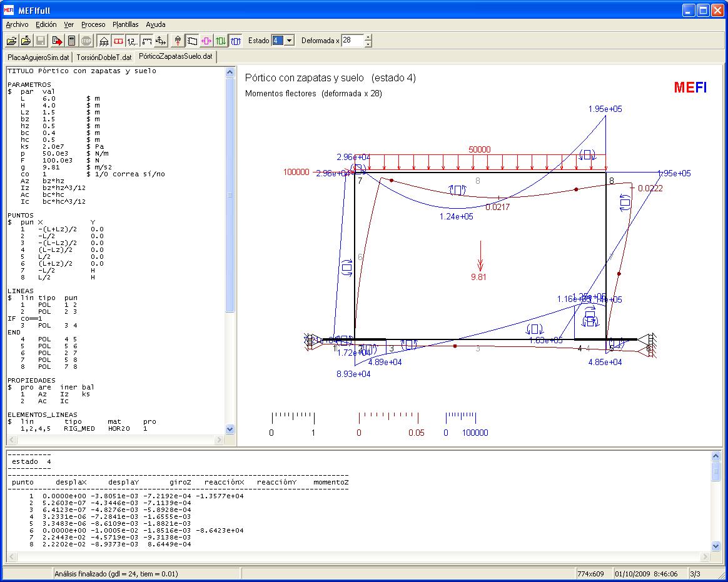Click the results panel scroll left arrow

(x=12, y=556)
